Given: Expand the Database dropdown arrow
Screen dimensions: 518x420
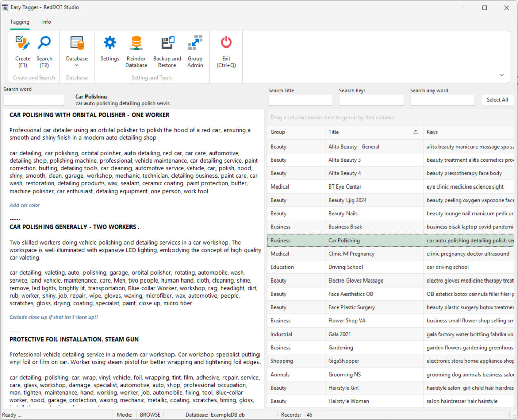Looking at the screenshot, I should pyautogui.click(x=76, y=65).
